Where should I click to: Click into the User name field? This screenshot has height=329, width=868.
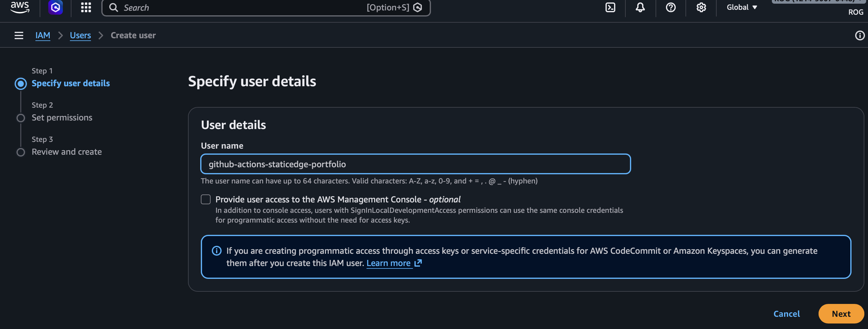coord(415,164)
